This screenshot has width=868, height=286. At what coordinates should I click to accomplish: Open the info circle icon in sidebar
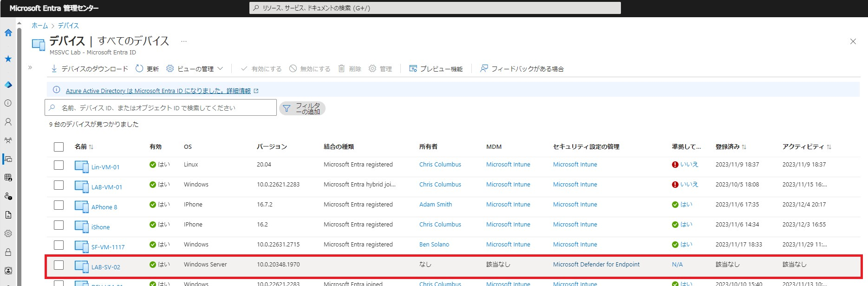(8, 103)
